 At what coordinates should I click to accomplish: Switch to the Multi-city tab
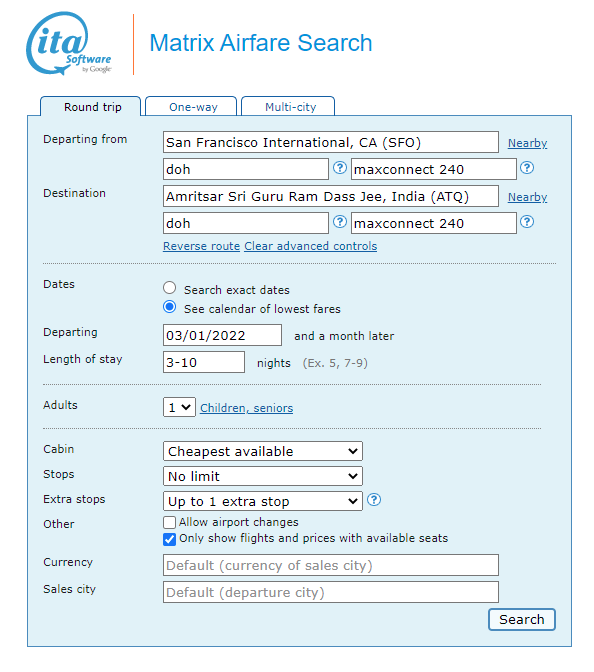click(x=288, y=106)
